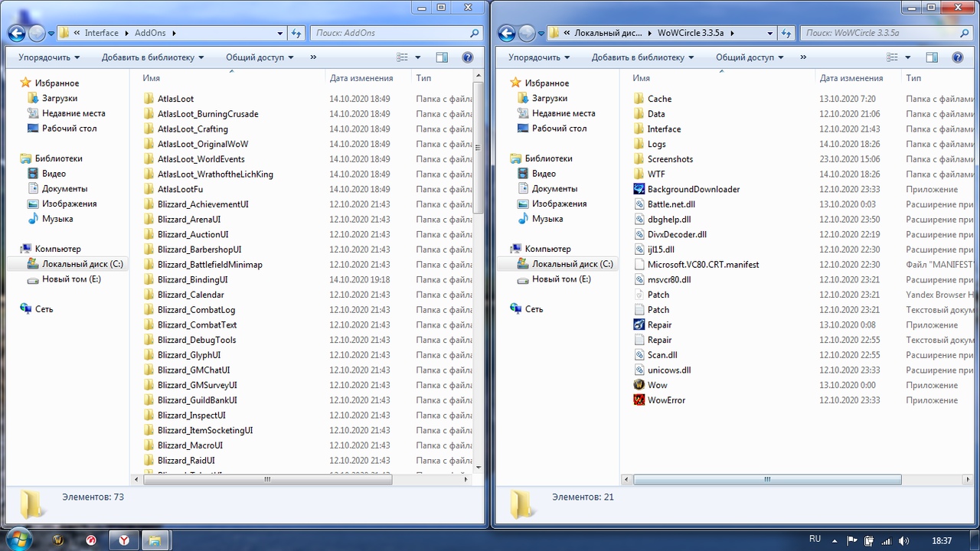This screenshot has height=551, width=980.
Task: Click help icon in AddOns window
Action: (467, 57)
